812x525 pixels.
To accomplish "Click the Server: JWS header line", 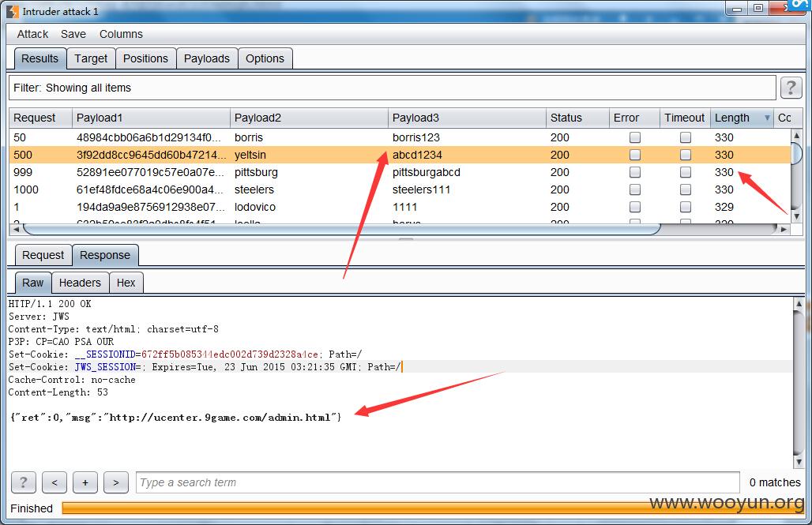I will pos(39,317).
